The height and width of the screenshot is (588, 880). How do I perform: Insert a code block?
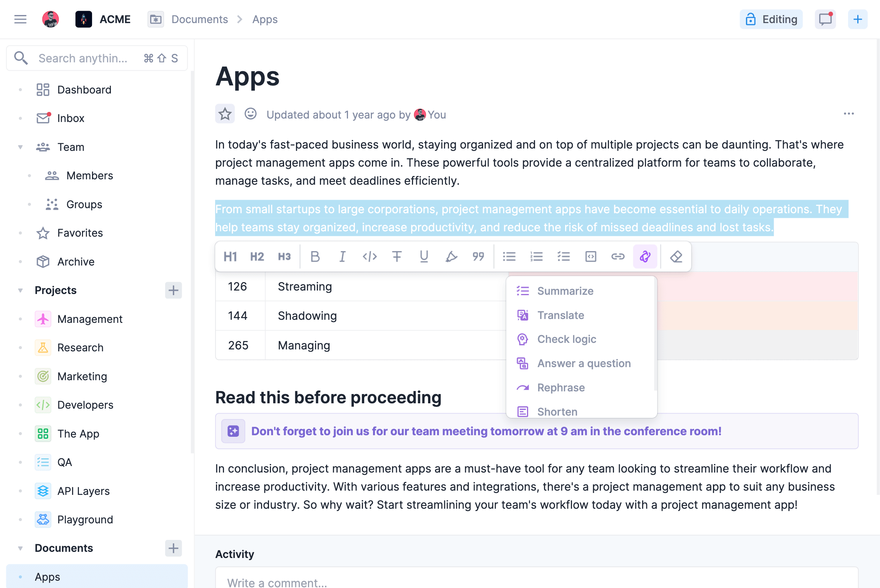coord(590,256)
